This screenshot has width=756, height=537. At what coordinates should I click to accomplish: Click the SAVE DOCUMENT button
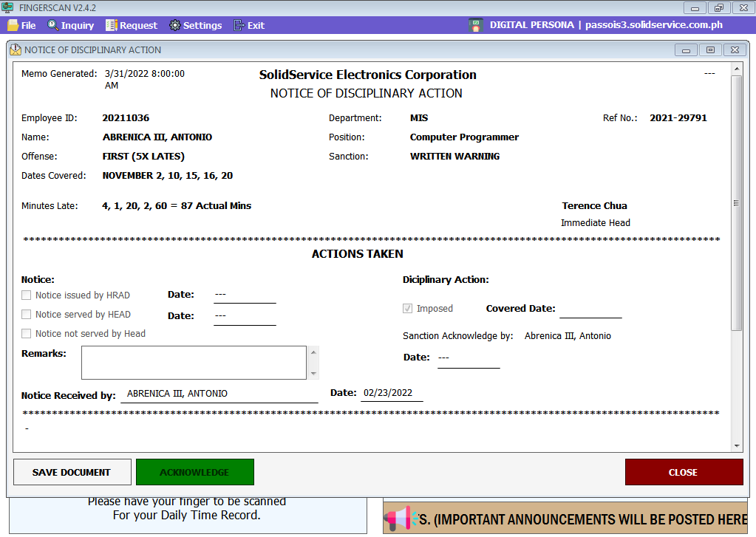pyautogui.click(x=72, y=472)
